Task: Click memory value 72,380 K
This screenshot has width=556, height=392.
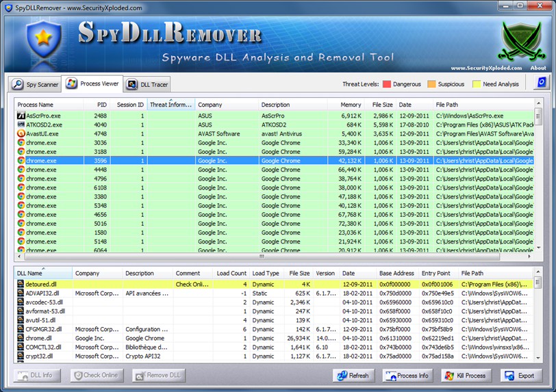Action: coord(350,224)
